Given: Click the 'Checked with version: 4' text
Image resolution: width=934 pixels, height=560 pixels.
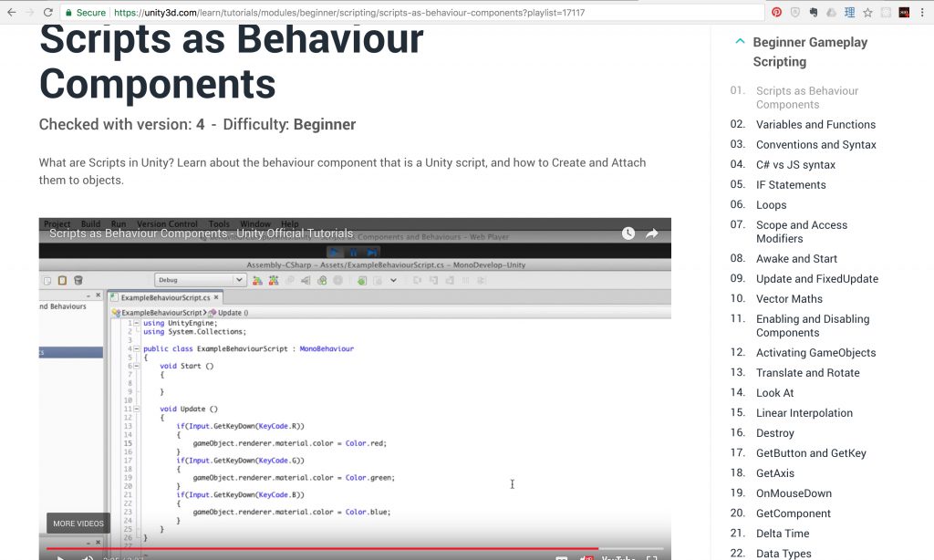Looking at the screenshot, I should 121,125.
